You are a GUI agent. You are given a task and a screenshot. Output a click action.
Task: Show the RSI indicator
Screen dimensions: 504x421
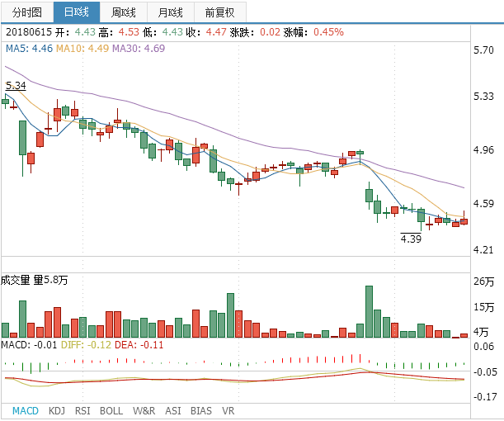[x=82, y=411]
